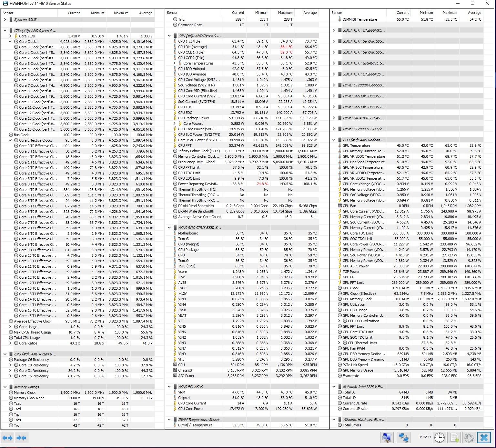The width and height of the screenshot is (496, 448).
Task: Expand the System: ASUS group
Action: [5, 20]
